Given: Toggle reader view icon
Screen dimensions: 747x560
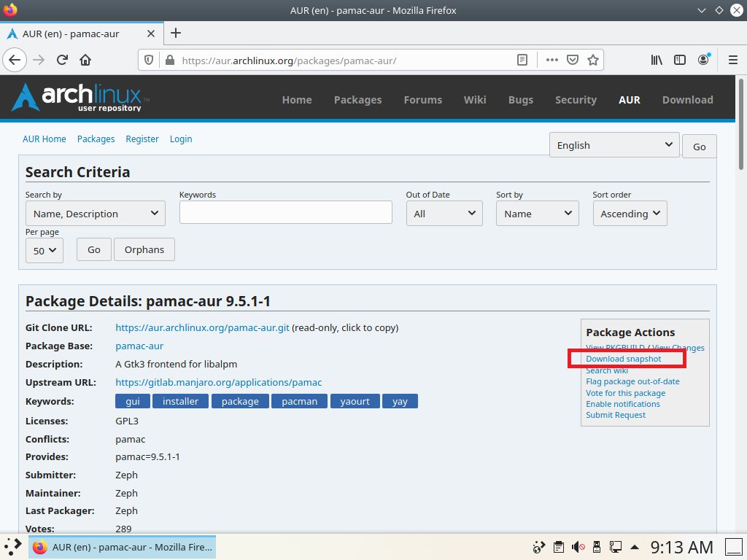Looking at the screenshot, I should click(x=522, y=60).
